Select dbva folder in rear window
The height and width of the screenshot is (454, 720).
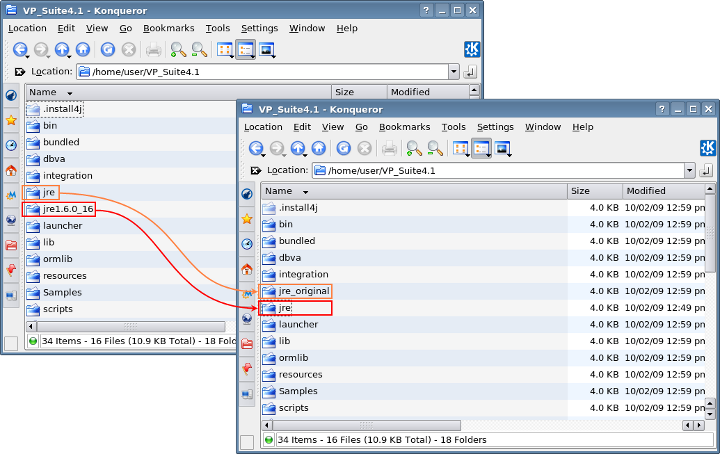coord(46,159)
